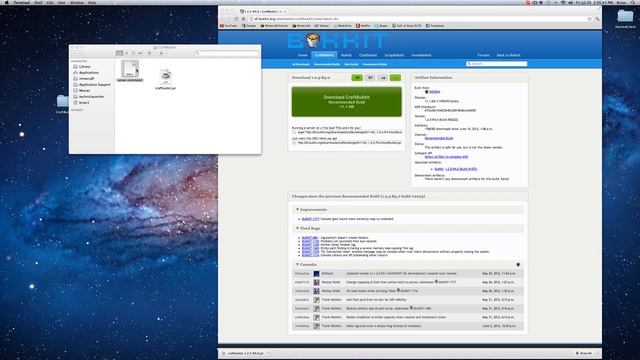
Task: Open the Help menu in menu bar
Action: click(x=92, y=2)
